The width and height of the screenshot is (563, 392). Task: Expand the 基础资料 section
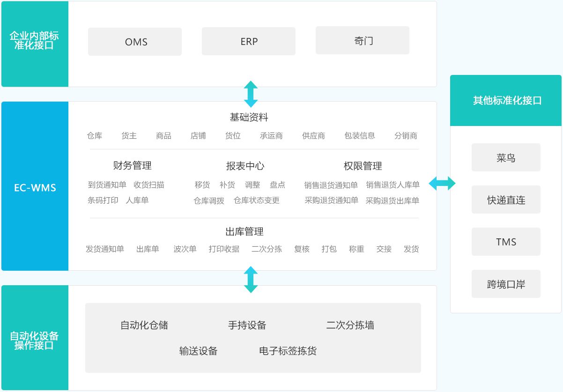[x=249, y=117]
